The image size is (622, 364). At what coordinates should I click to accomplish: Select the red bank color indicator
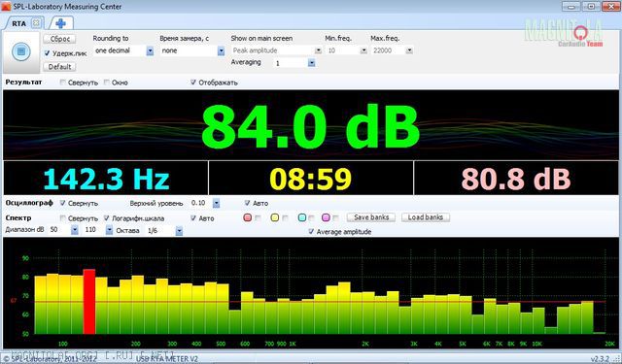point(247,217)
